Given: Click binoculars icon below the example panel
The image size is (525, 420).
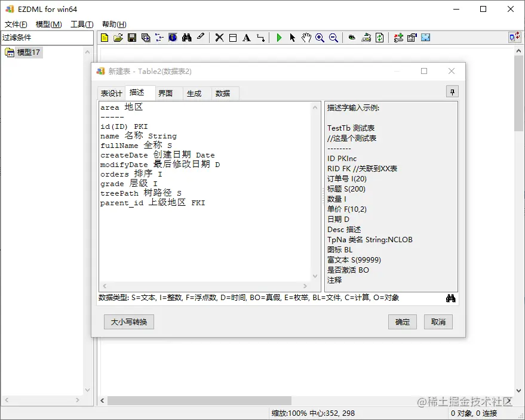Looking at the screenshot, I should (x=451, y=298).
